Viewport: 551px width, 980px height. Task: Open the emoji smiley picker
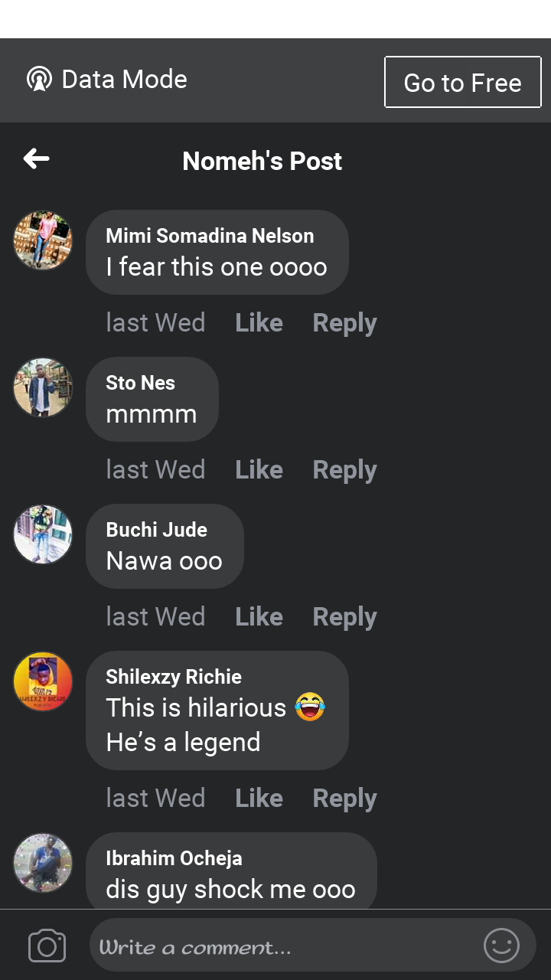[x=501, y=946]
